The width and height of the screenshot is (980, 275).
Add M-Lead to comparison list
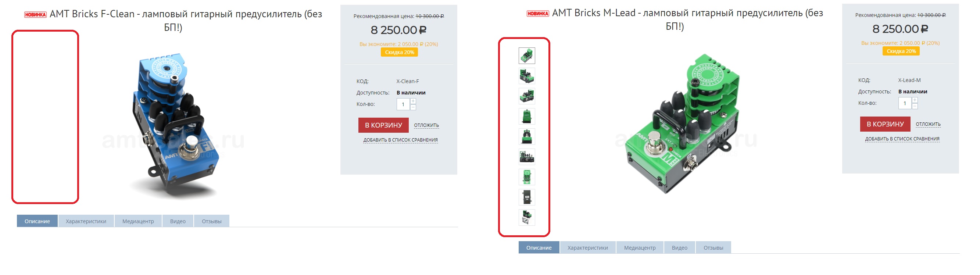[x=902, y=139]
